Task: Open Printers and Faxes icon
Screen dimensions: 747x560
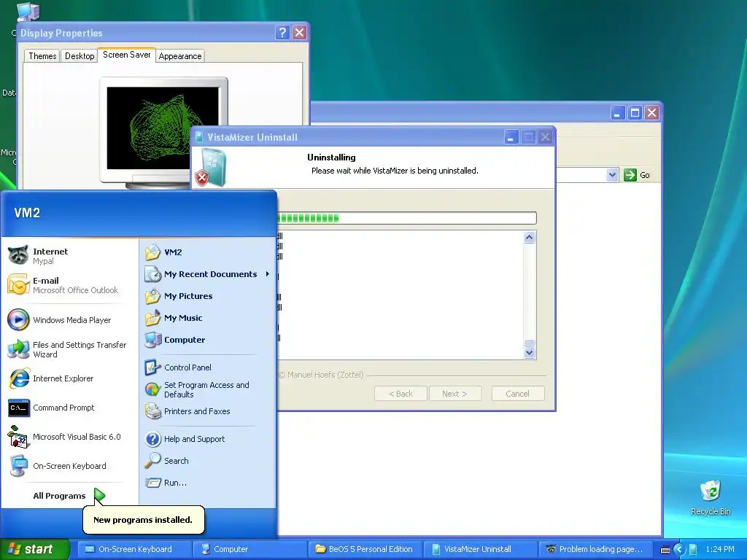Action: click(x=153, y=411)
